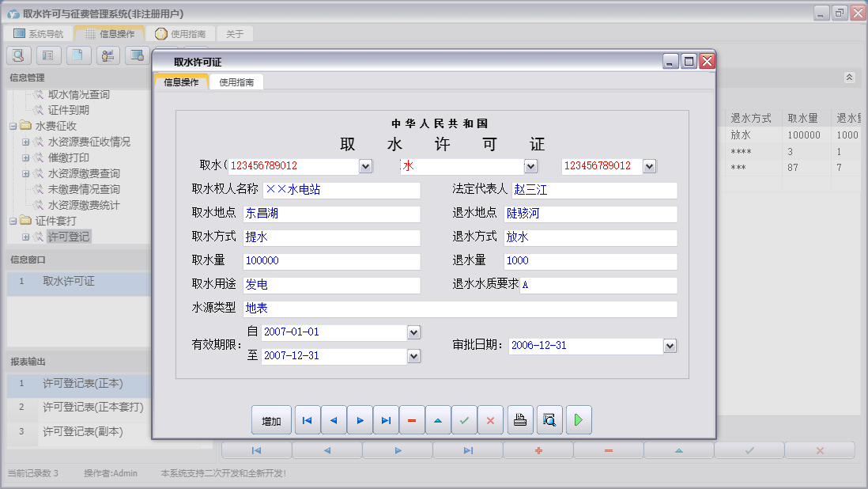Select the document search tool in the toolbar
868x489 pixels.
tap(18, 56)
